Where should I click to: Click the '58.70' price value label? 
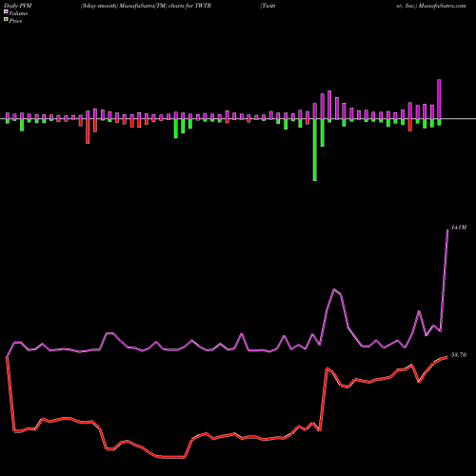[459, 355]
